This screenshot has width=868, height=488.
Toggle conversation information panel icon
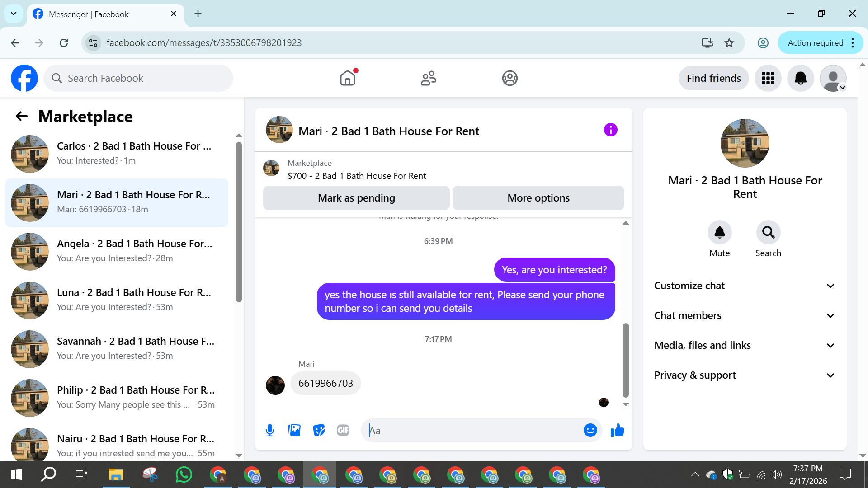[610, 130]
